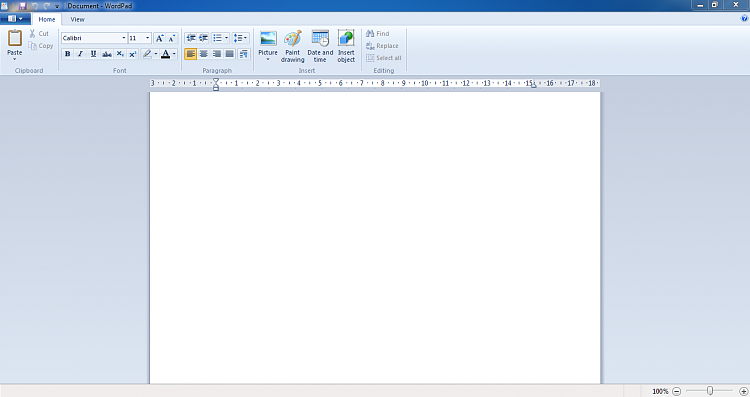Open the font size 11 dropdown

[147, 38]
